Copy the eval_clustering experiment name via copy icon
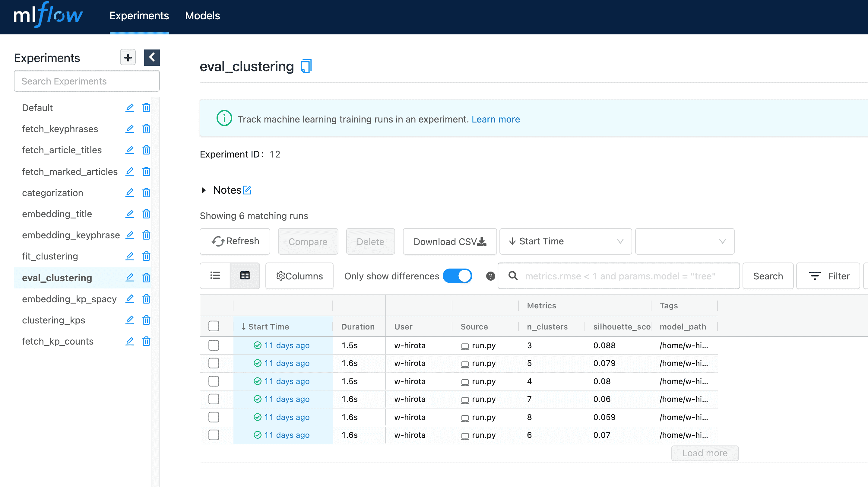The width and height of the screenshot is (868, 487). click(x=306, y=66)
